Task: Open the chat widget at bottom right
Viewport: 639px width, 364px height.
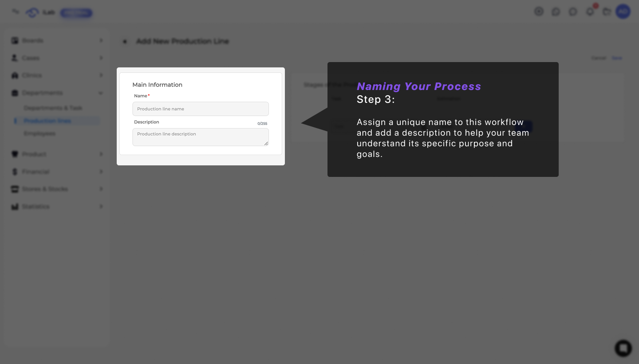Action: tap(623, 348)
